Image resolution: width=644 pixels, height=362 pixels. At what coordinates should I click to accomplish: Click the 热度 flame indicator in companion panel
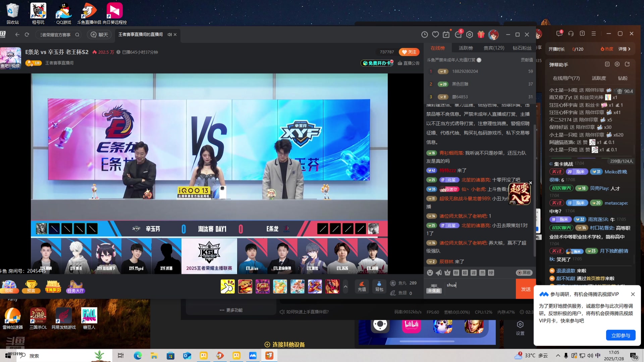[x=607, y=49]
